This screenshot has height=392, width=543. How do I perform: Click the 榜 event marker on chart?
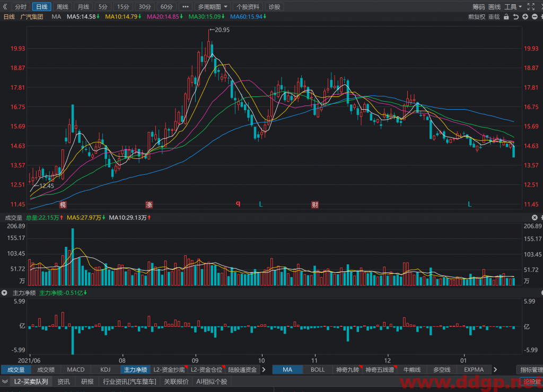pos(63,205)
